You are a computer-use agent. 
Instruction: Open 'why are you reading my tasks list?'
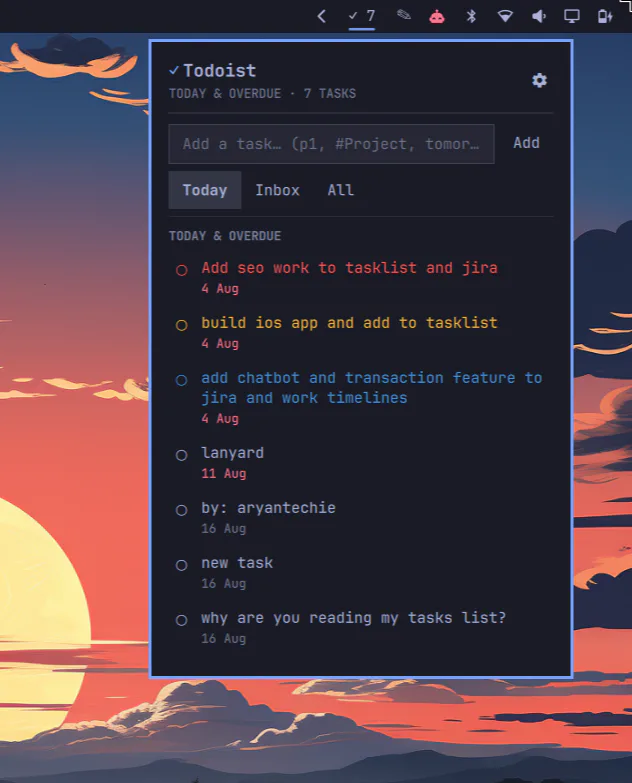[353, 618]
